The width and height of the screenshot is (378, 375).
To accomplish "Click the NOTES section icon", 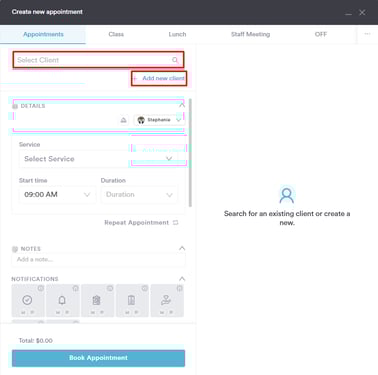I will (x=15, y=249).
